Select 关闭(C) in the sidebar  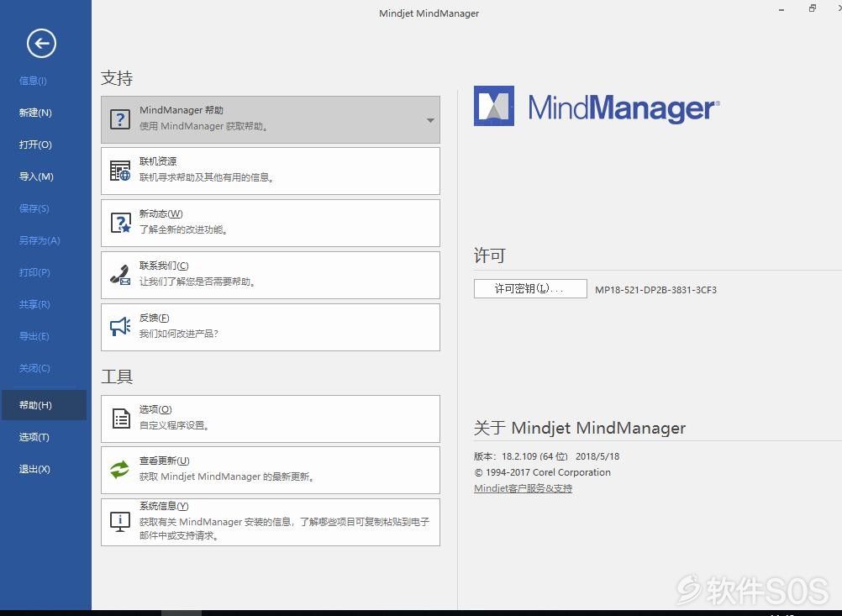click(x=34, y=368)
